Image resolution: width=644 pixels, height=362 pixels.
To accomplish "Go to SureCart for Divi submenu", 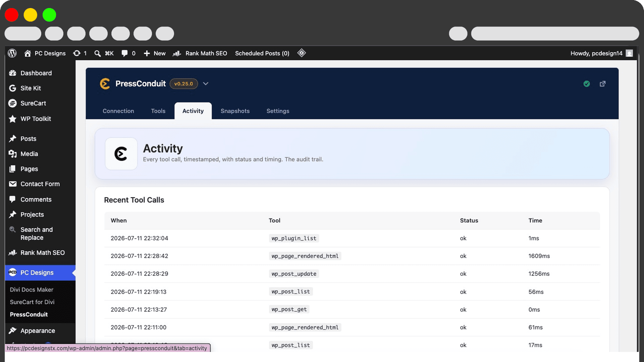I will tap(32, 302).
